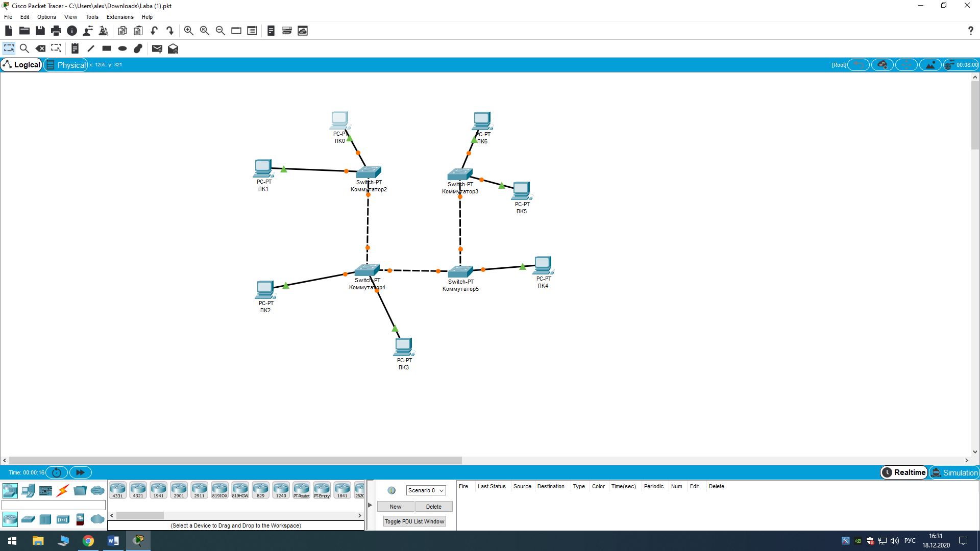Image resolution: width=980 pixels, height=551 pixels.
Task: Click the Toggle PDU List Window button
Action: tap(414, 521)
